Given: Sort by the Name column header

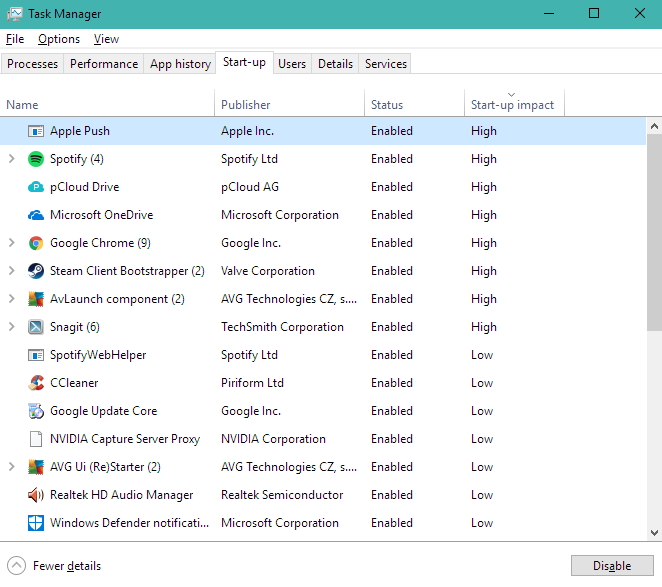Looking at the screenshot, I should point(107,103).
